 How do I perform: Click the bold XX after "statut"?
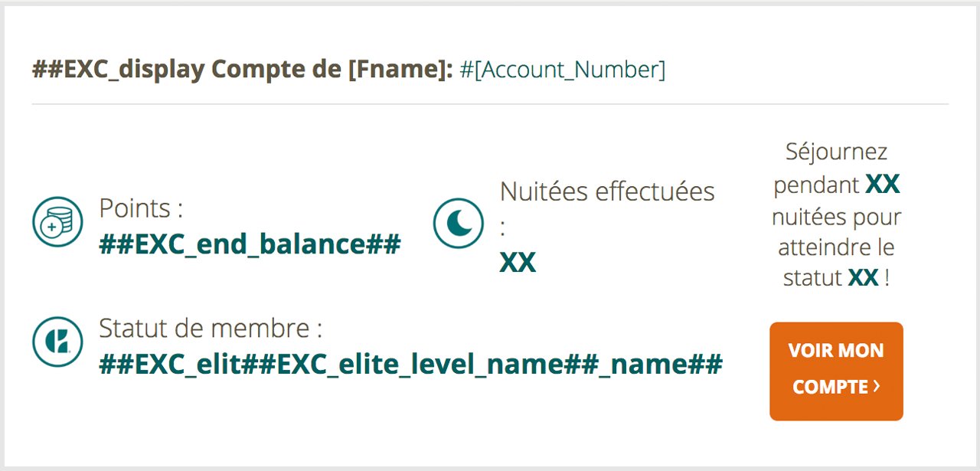point(864,278)
